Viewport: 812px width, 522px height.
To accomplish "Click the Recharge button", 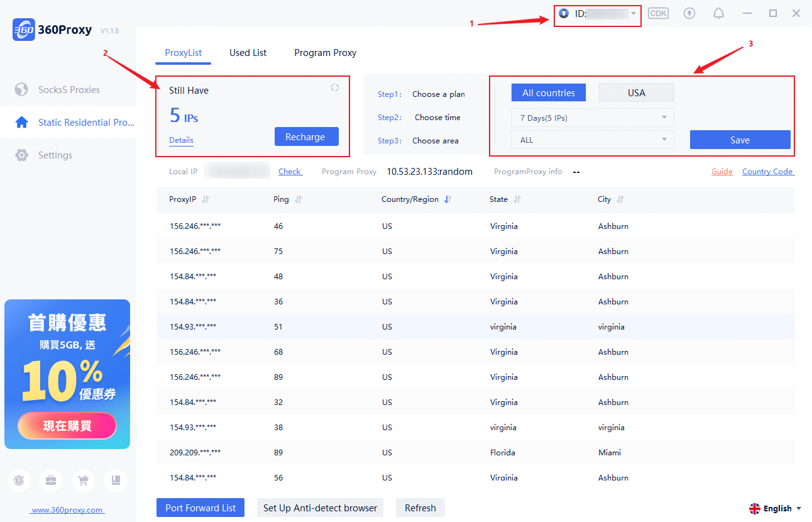I will click(307, 136).
